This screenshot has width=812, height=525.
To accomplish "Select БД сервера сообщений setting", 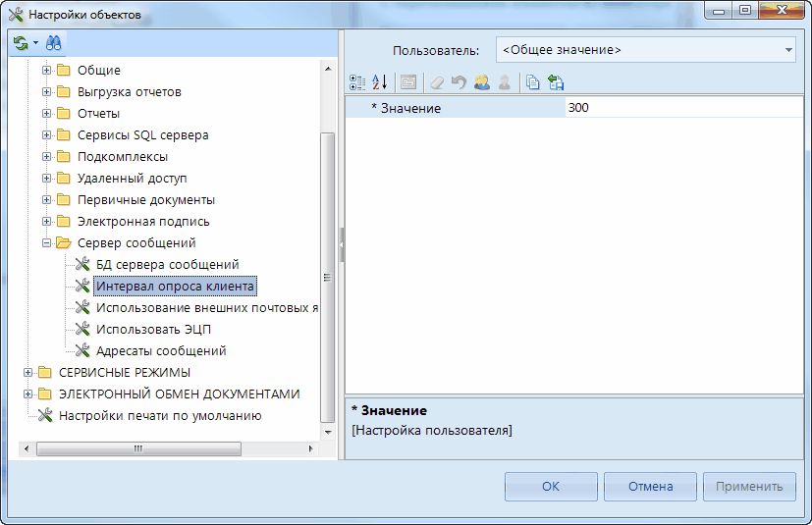I will tap(167, 265).
